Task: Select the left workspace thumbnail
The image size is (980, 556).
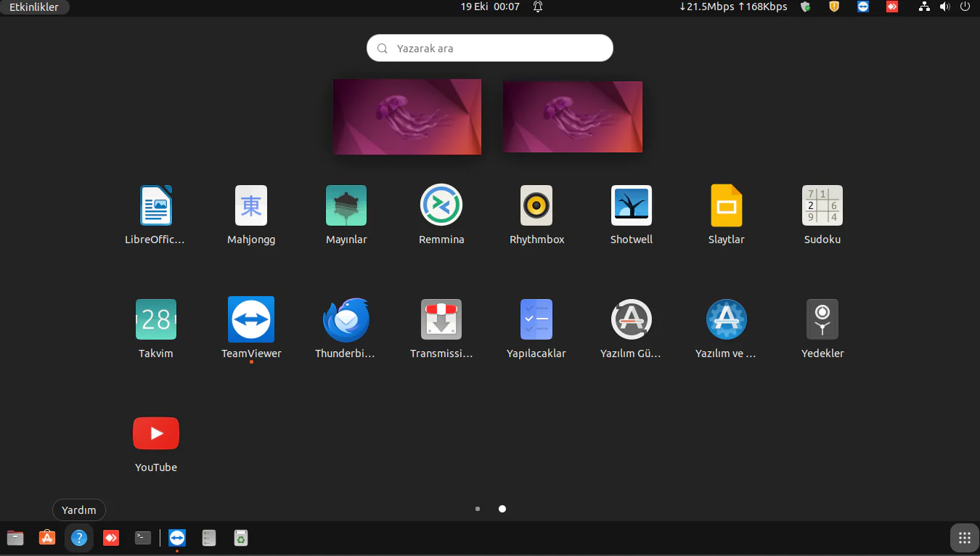Action: (x=407, y=117)
